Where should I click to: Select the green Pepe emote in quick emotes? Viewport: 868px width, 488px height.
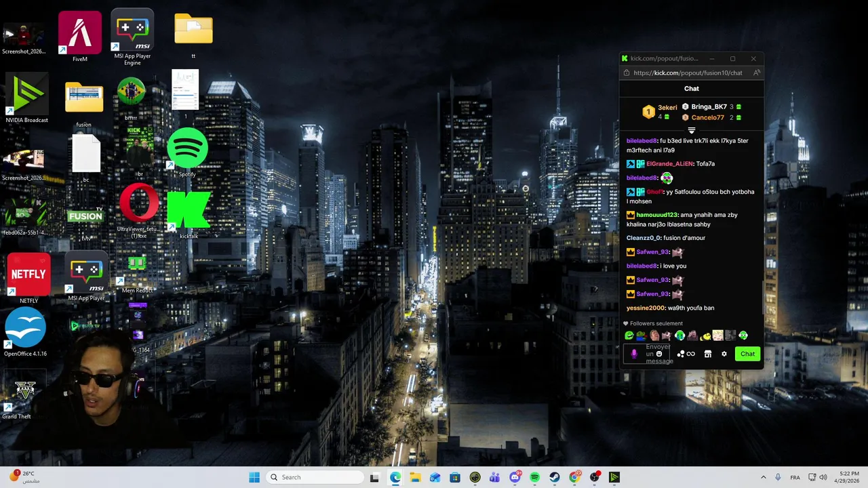point(629,335)
